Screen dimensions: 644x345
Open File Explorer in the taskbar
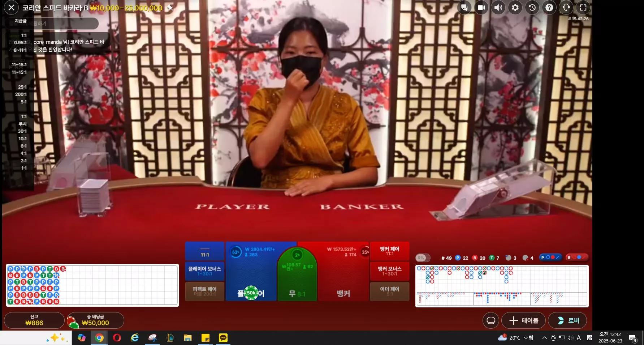coord(187,338)
